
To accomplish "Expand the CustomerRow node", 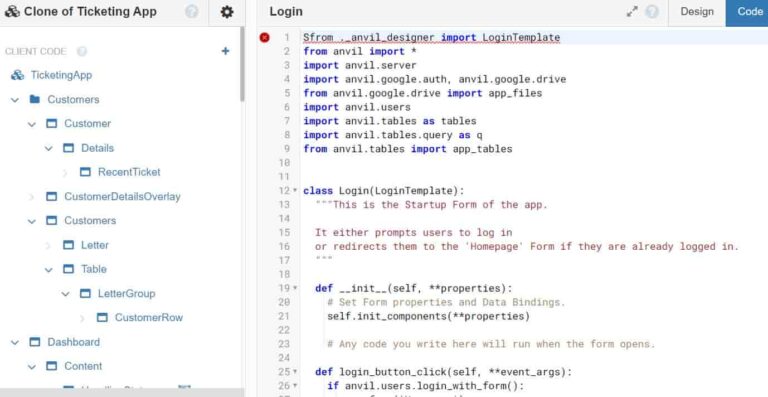I will (x=82, y=318).
